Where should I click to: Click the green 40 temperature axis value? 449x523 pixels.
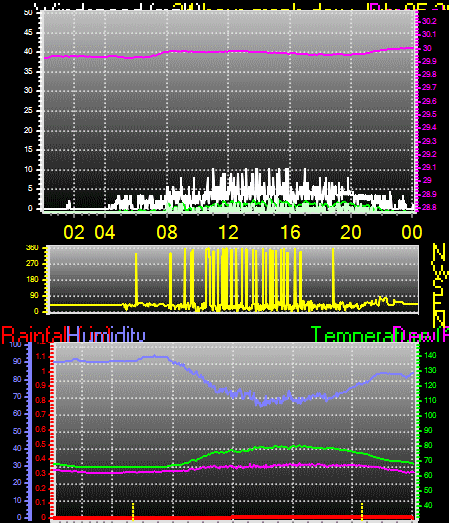pos(428,506)
